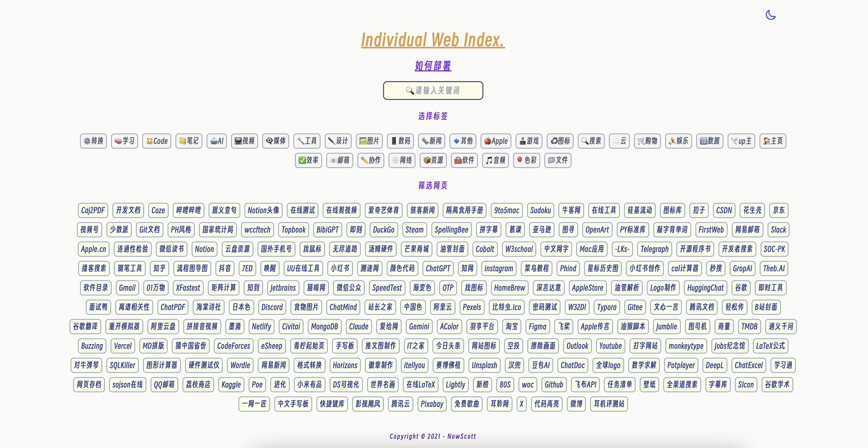The image size is (868, 448).
Task: Open the Notion头像 site button
Action: pos(264,210)
